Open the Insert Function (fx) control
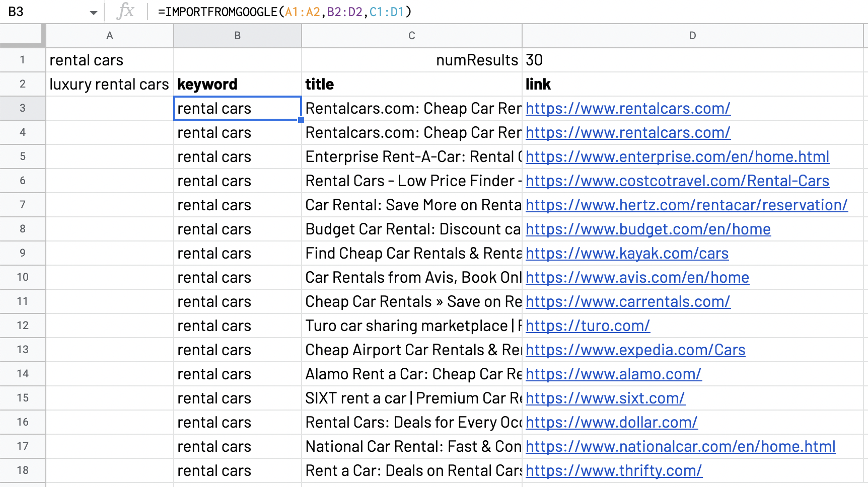The width and height of the screenshot is (868, 487). point(127,11)
